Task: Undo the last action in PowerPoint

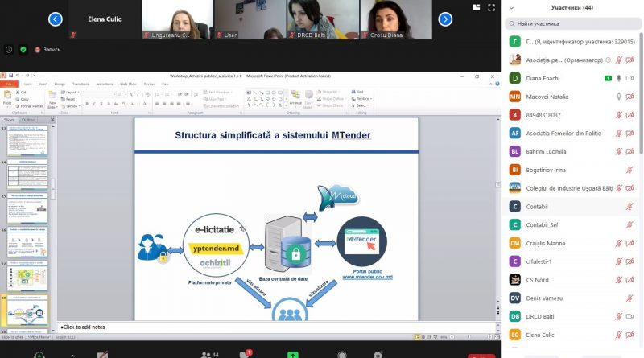Action: click(x=18, y=76)
